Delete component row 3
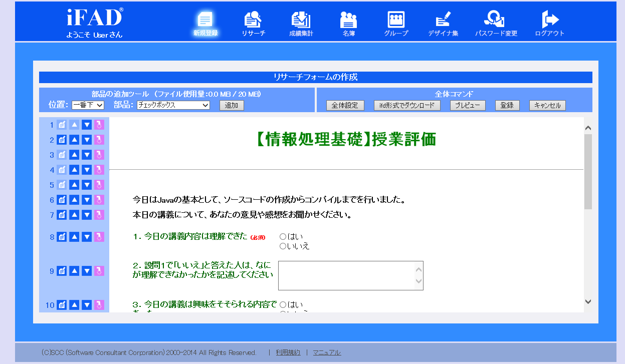625x364 pixels. pyautogui.click(x=99, y=155)
